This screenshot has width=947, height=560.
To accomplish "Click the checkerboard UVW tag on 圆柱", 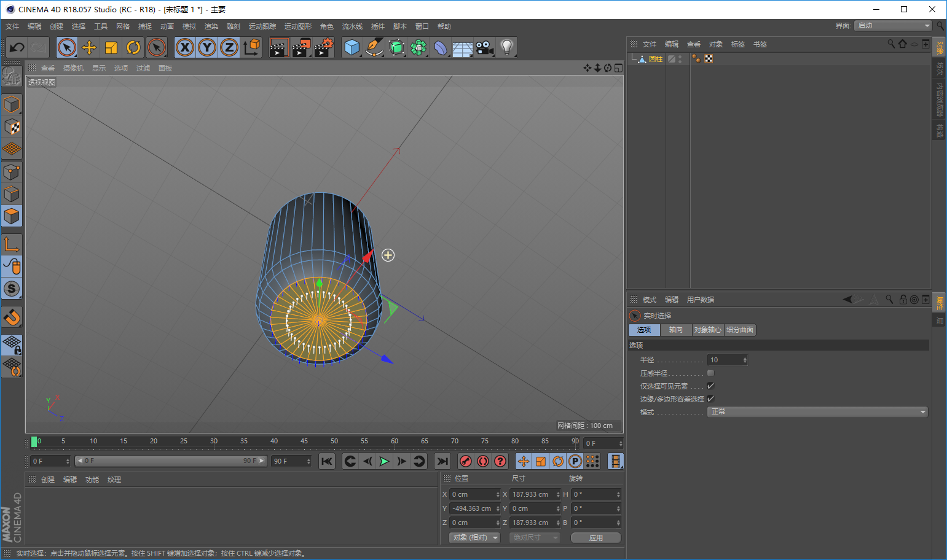I will pyautogui.click(x=709, y=58).
